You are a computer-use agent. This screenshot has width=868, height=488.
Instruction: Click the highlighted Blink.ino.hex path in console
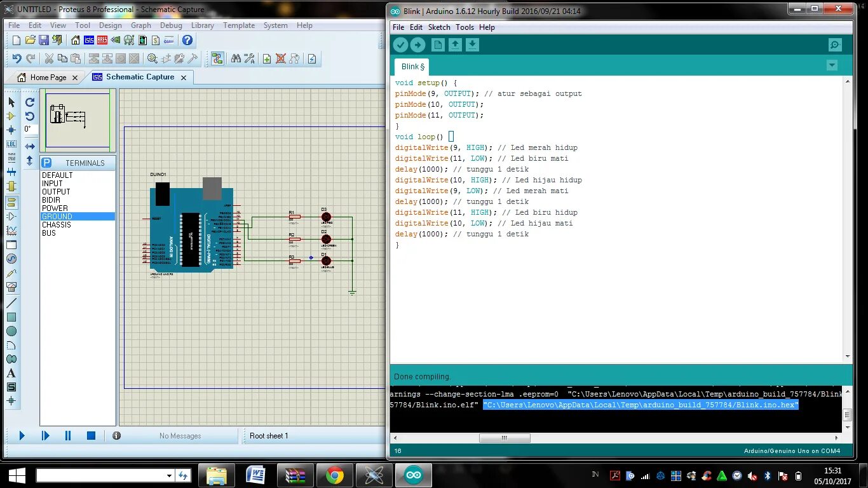(641, 405)
